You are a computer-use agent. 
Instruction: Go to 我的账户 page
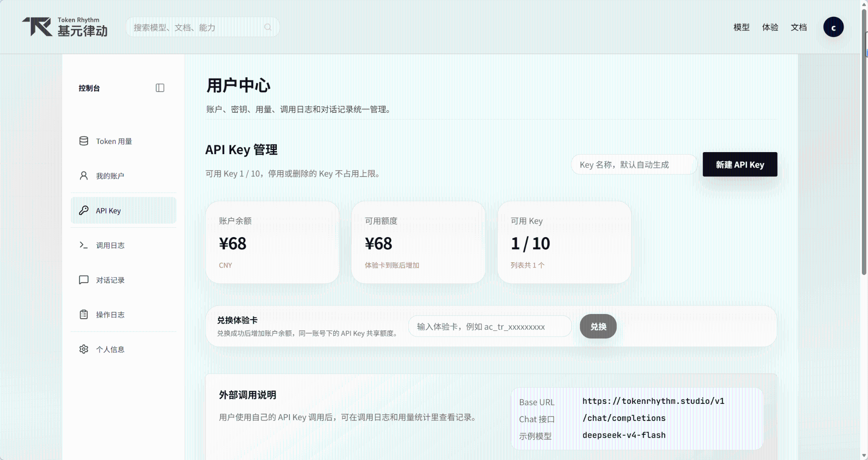pos(123,176)
